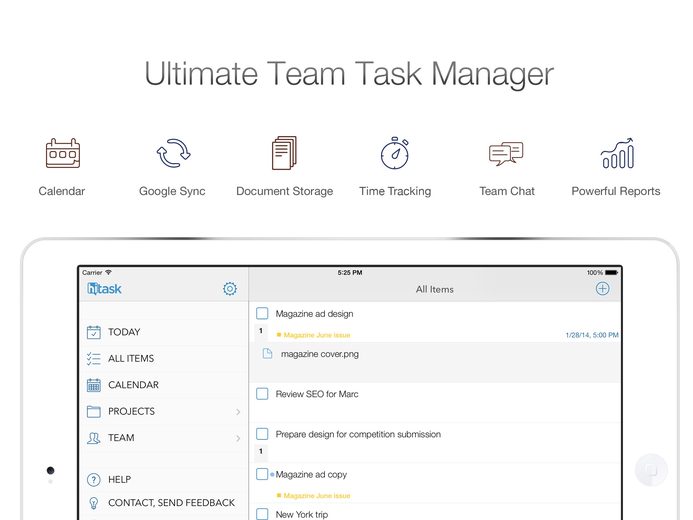Tick Prepare design for competition submission checkbox

click(262, 434)
